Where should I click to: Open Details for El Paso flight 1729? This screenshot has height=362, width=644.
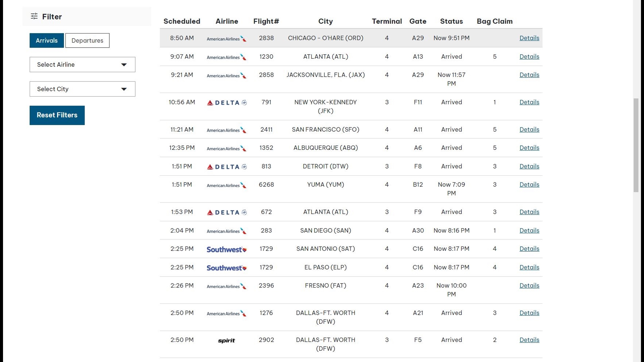[529, 267]
